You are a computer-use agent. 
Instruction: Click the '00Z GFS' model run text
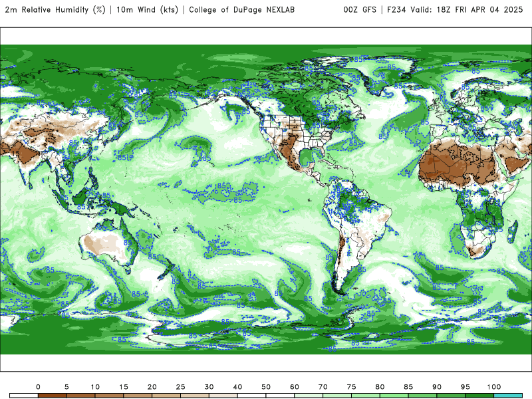pyautogui.click(x=360, y=10)
